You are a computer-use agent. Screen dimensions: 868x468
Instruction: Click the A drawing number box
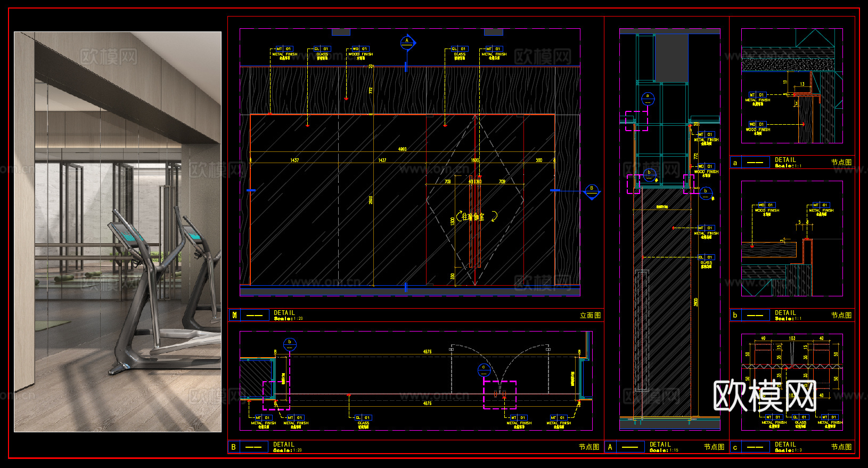point(610,447)
